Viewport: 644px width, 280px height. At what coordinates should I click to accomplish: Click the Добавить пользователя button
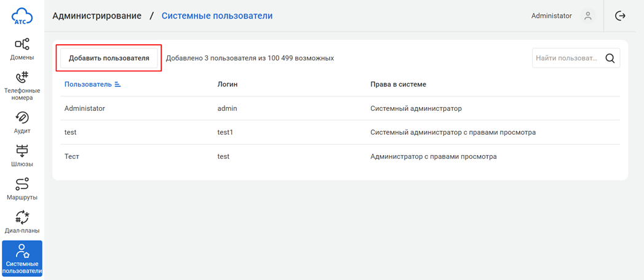point(109,58)
